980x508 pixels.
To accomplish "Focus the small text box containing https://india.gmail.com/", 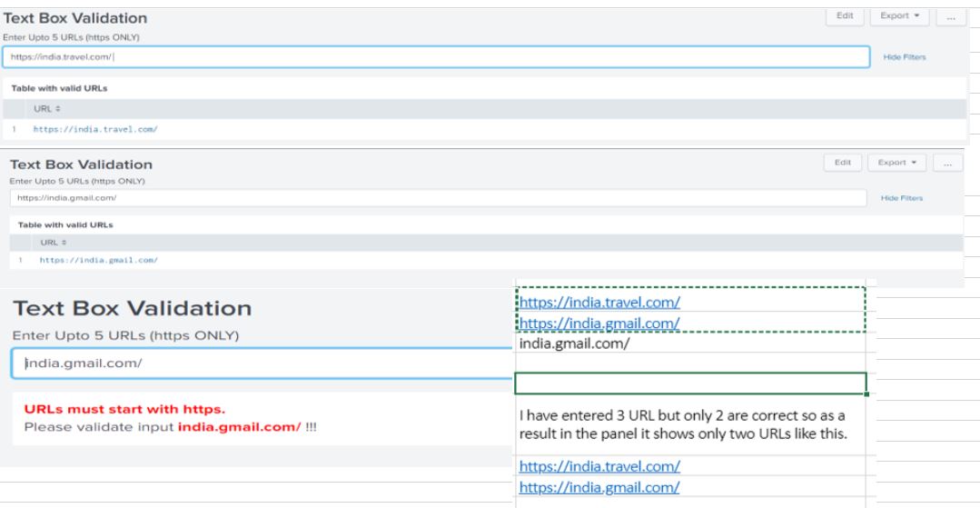I will [436, 197].
